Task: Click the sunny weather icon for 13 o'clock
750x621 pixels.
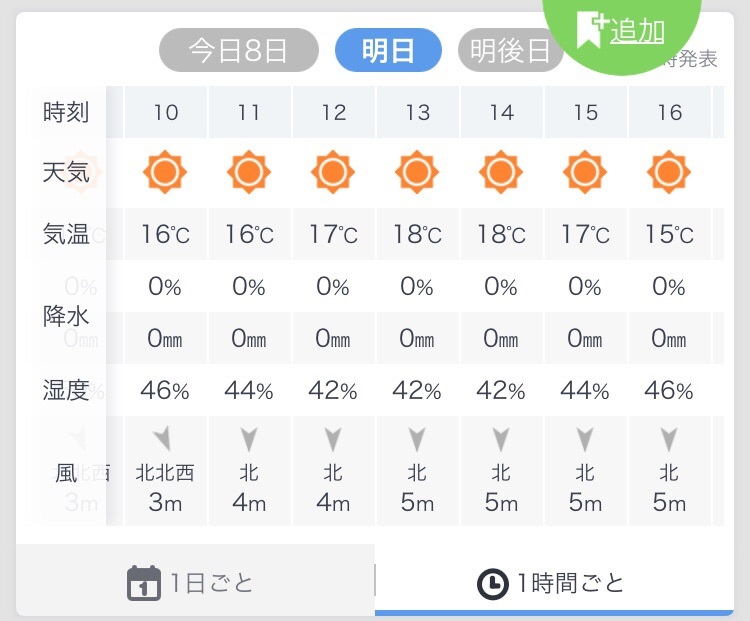Action: tap(417, 173)
